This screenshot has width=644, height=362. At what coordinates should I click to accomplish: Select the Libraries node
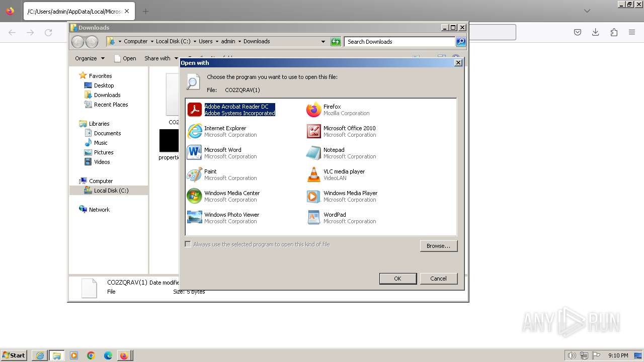coord(99,124)
